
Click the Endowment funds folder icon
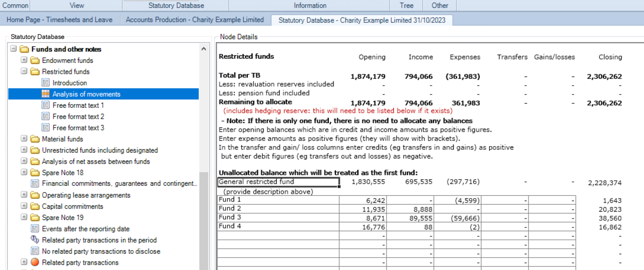point(35,61)
